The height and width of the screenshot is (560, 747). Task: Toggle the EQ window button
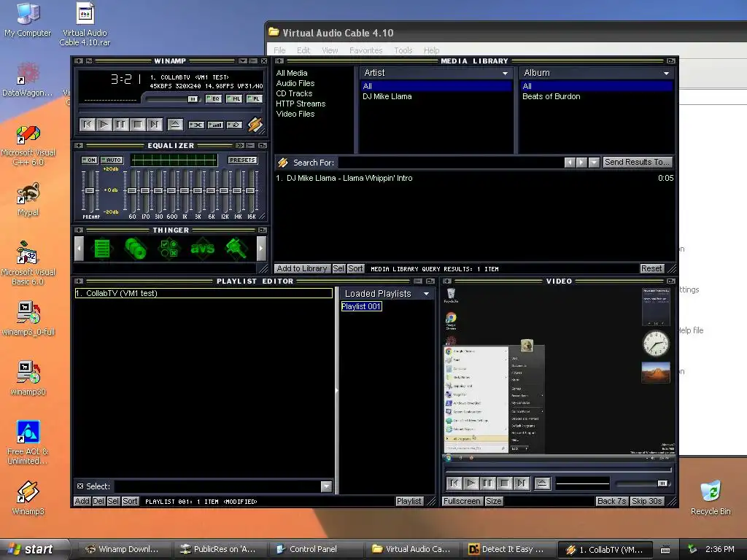214,99
